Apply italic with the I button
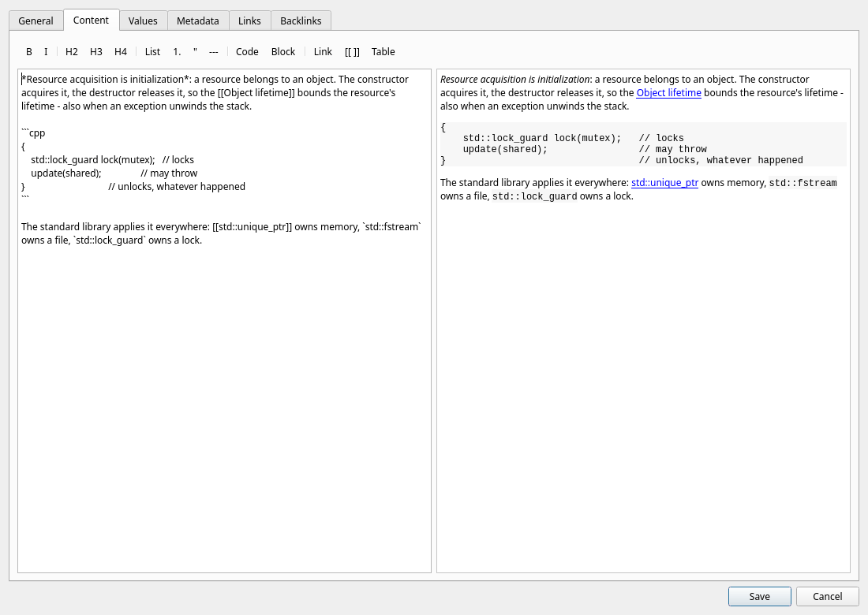 coord(46,51)
